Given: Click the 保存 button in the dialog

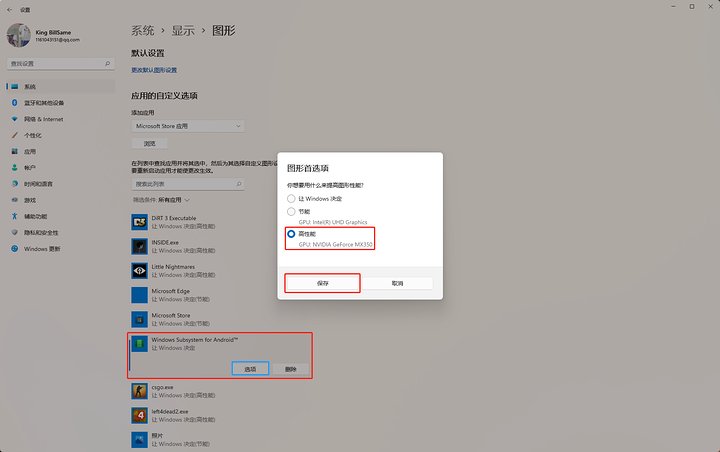Looking at the screenshot, I should click(x=323, y=283).
